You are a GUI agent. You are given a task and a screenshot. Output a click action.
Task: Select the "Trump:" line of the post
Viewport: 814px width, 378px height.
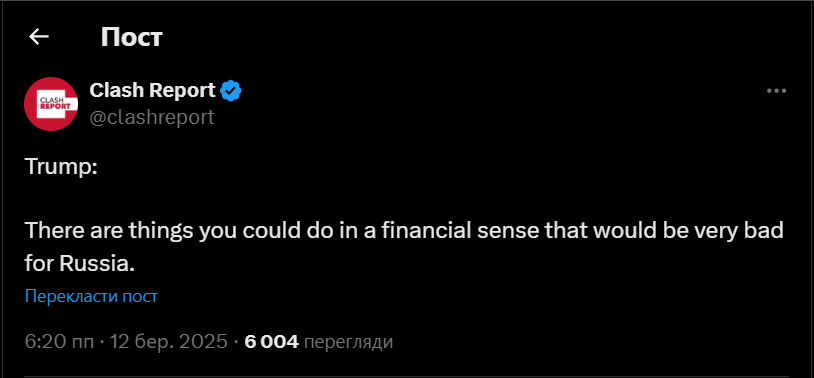point(61,166)
